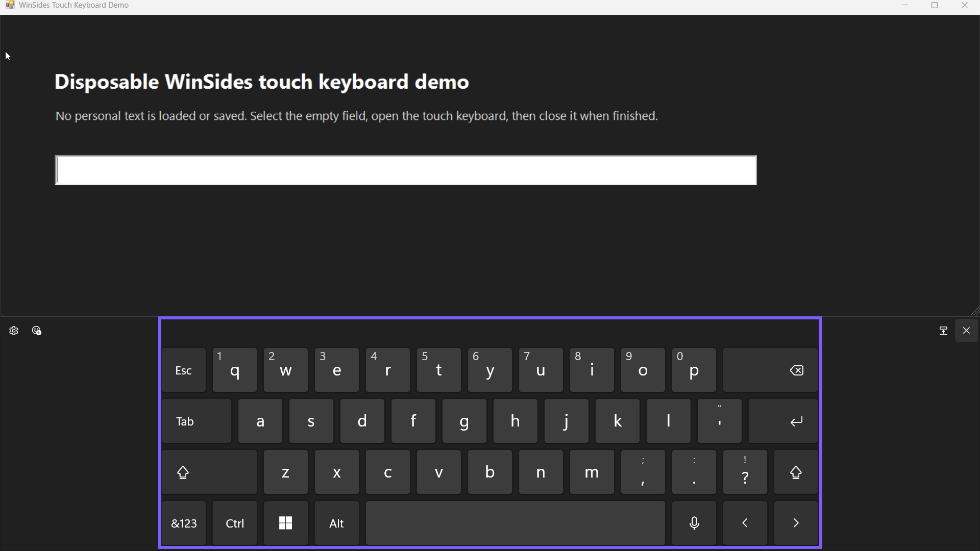Tap the k key
The height and width of the screenshot is (551, 980).
(618, 421)
